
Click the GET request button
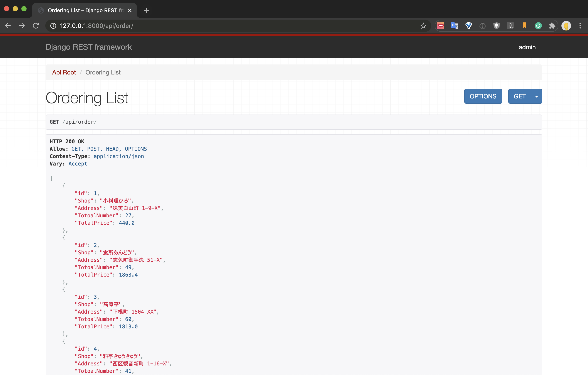[x=520, y=96]
